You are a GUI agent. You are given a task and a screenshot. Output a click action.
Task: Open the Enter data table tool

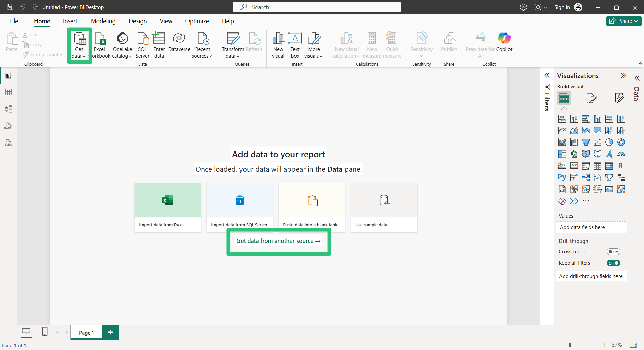pos(159,45)
